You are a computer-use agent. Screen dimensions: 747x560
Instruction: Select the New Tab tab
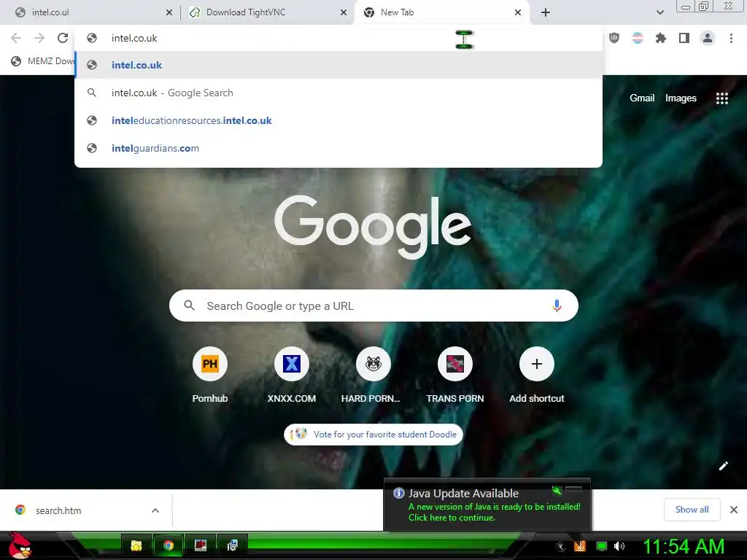point(441,12)
